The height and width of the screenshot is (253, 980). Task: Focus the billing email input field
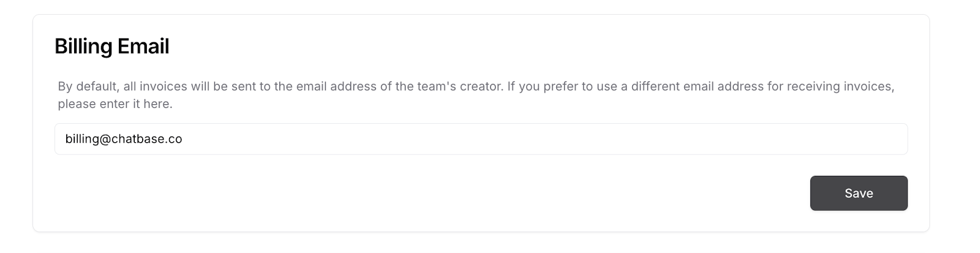(481, 139)
